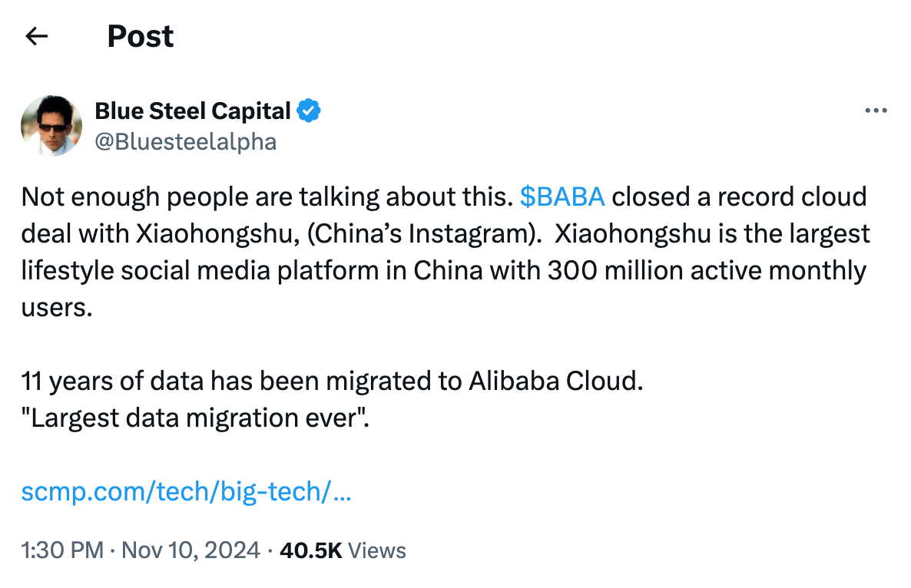Screen dimensions: 911x588
Task: Open the three-dot more options menu
Action: [x=876, y=111]
